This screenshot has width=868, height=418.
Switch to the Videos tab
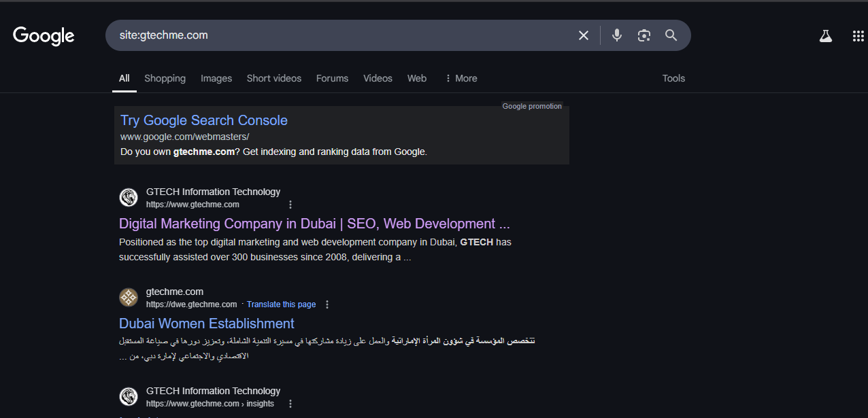coord(378,78)
